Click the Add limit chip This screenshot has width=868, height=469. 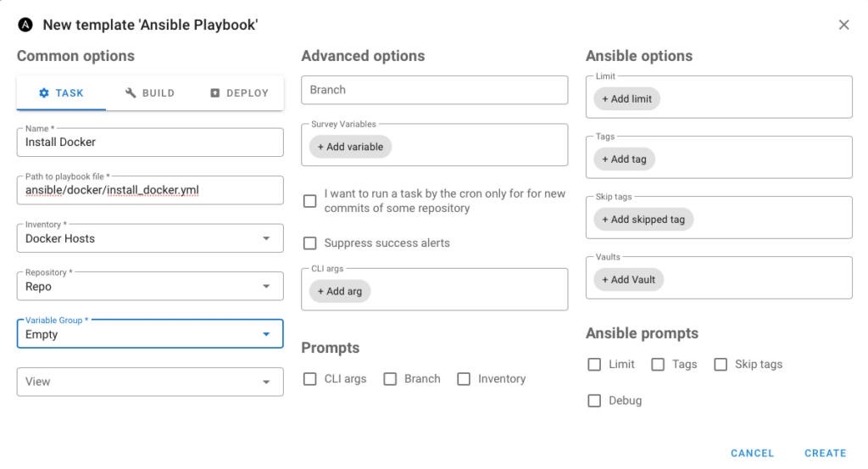[x=626, y=98]
